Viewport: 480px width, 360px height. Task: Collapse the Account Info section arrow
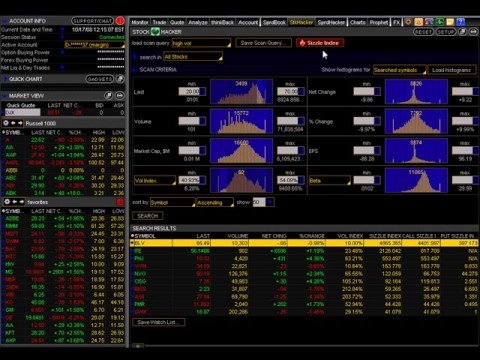click(4, 21)
